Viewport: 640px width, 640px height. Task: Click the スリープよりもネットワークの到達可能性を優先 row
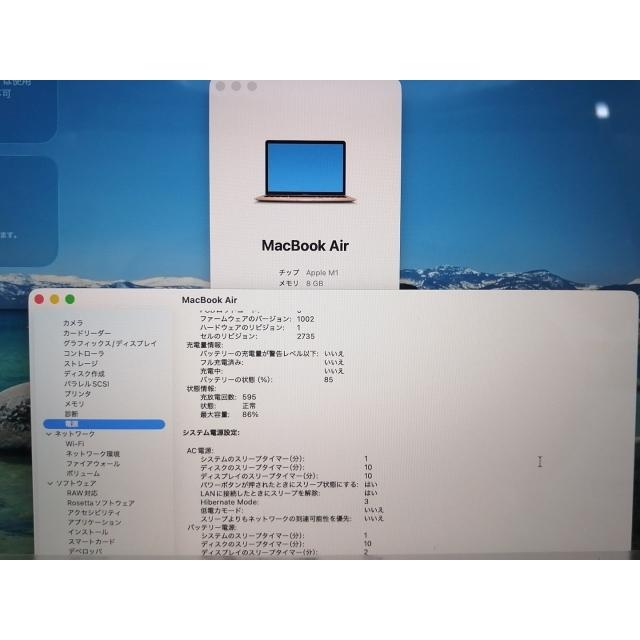(292, 519)
